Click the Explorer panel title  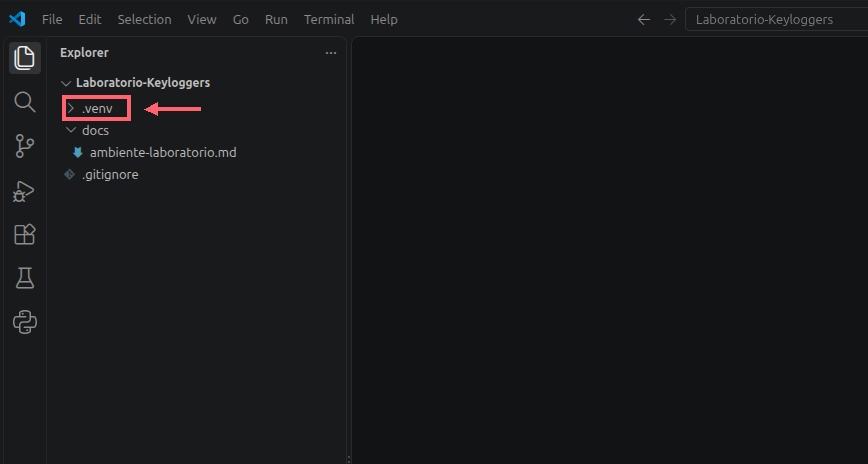click(x=84, y=53)
